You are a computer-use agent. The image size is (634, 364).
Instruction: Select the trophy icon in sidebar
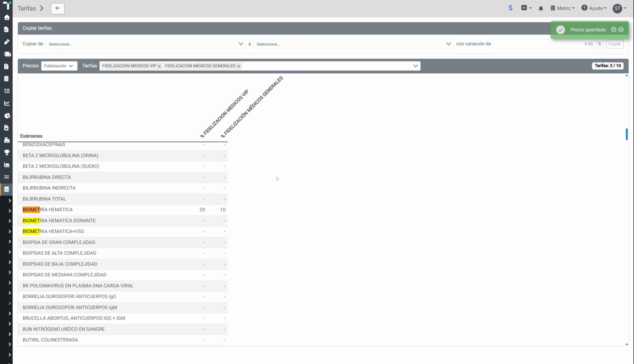pyautogui.click(x=7, y=152)
